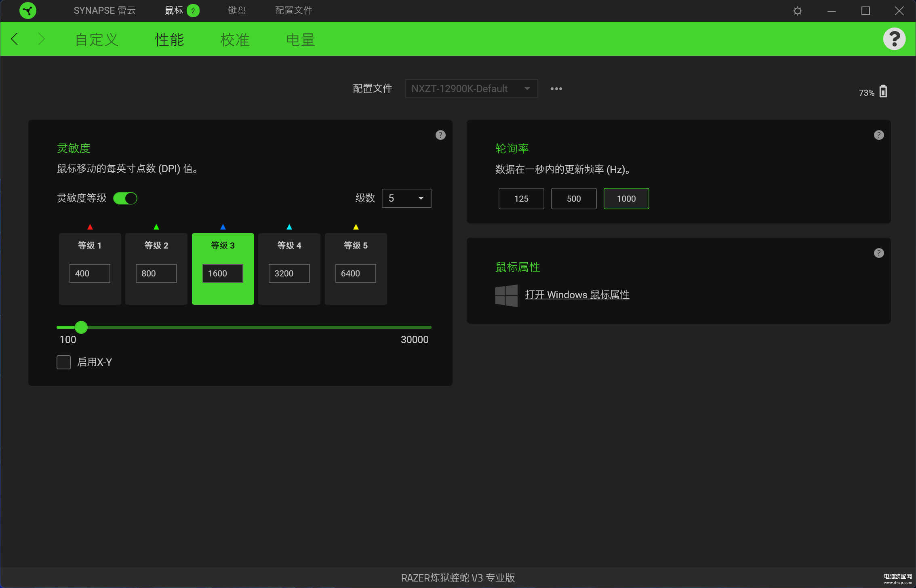Open the large help question mark
The height and width of the screenshot is (588, 916).
click(894, 39)
